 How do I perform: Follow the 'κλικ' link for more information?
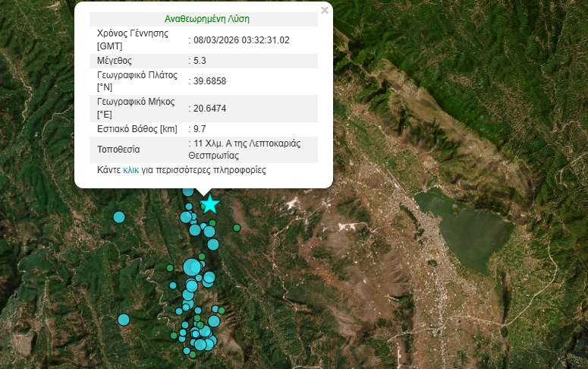pos(130,171)
